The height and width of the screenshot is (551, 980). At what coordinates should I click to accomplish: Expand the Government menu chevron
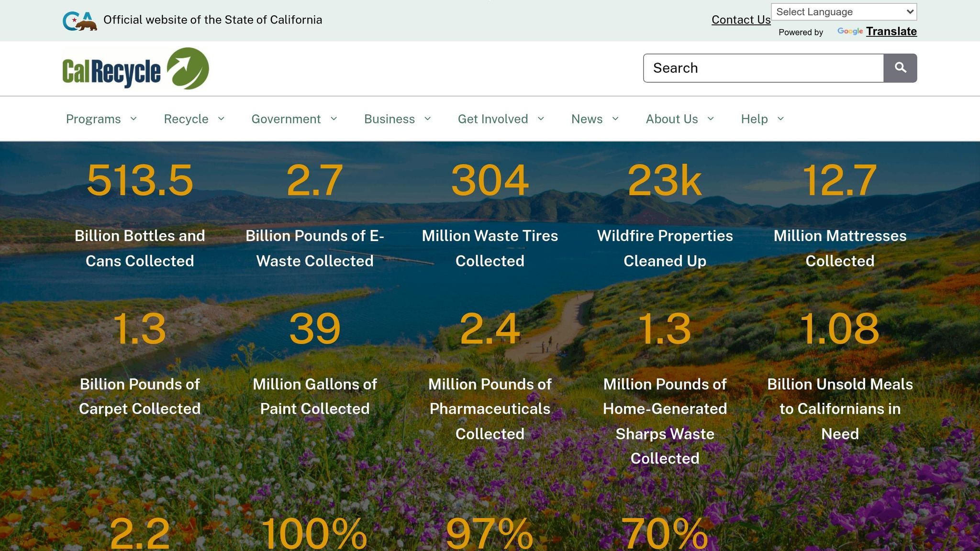tap(334, 119)
